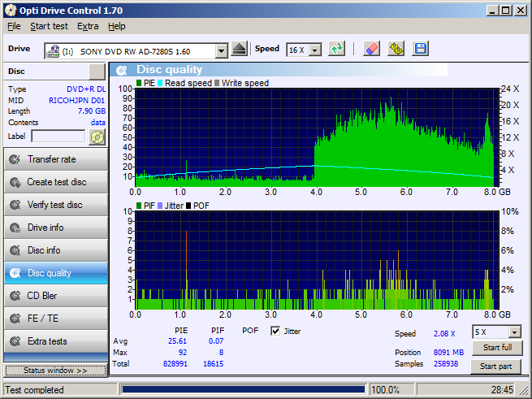Open the Start test menu
Image resolution: width=532 pixels, height=399 pixels.
tap(50, 26)
